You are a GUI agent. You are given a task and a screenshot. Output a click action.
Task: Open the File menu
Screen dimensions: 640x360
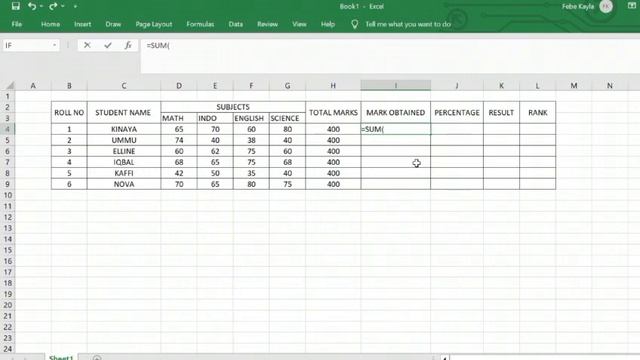[17, 24]
